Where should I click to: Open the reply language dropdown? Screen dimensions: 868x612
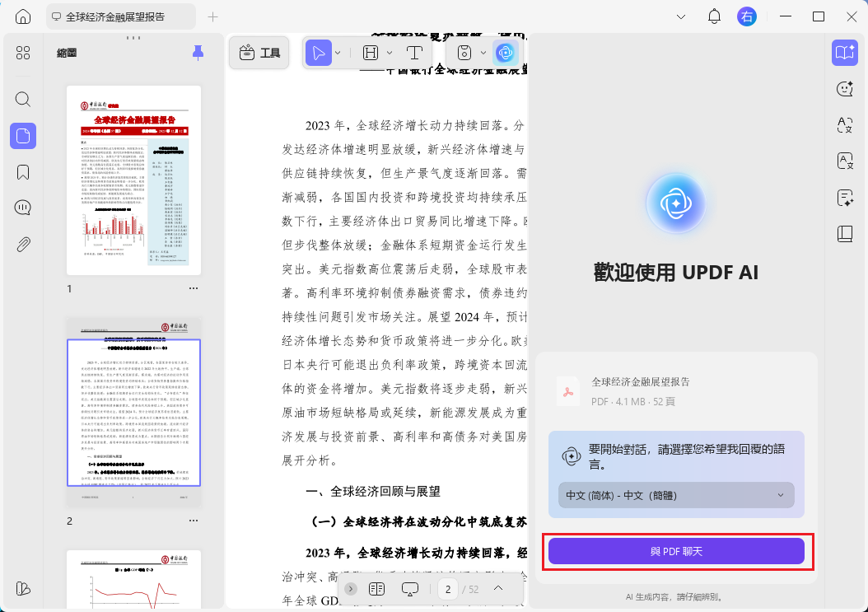coord(675,495)
